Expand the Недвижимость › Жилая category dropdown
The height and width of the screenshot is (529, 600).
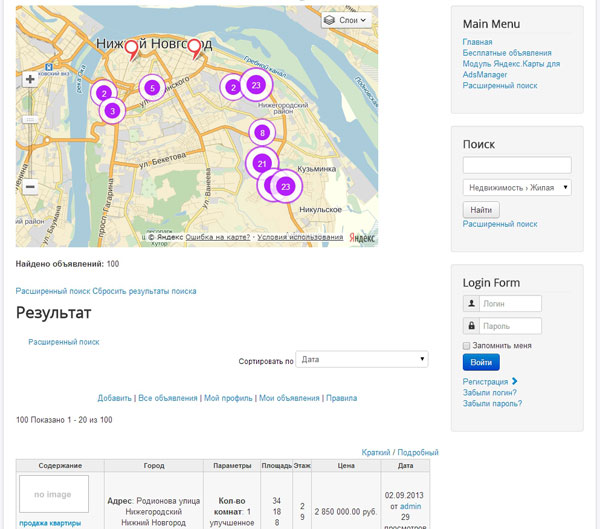(x=516, y=187)
